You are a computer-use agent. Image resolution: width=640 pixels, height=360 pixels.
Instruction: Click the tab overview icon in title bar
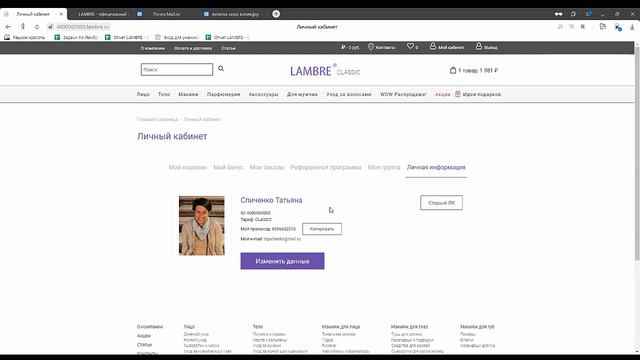point(573,14)
